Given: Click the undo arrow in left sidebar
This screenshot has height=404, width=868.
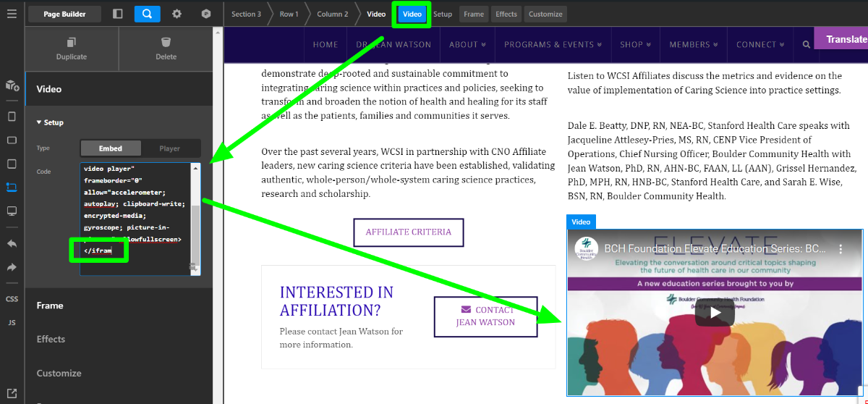Looking at the screenshot, I should pos(12,243).
